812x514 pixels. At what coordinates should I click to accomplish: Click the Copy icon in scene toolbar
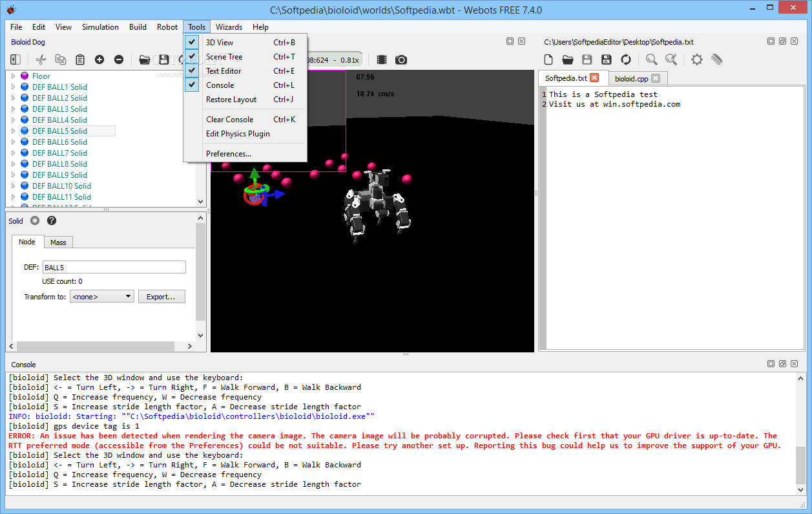click(x=61, y=59)
